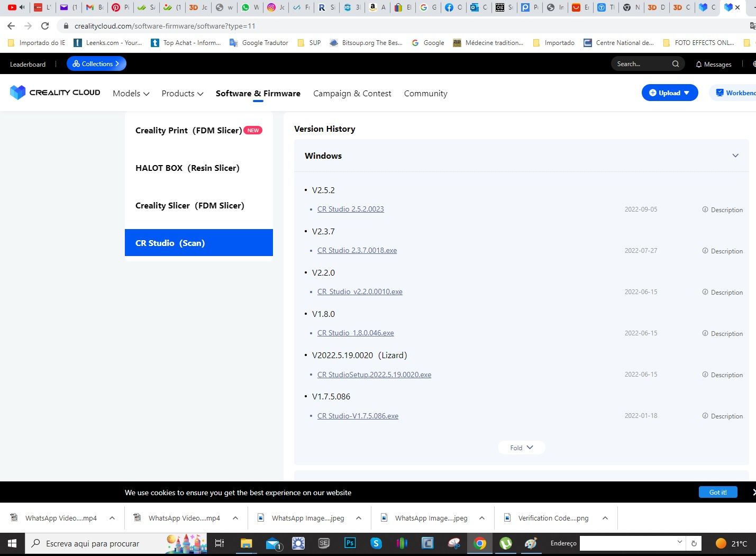756x556 pixels.
Task: Click the search magnifier icon in top bar
Action: (x=676, y=64)
